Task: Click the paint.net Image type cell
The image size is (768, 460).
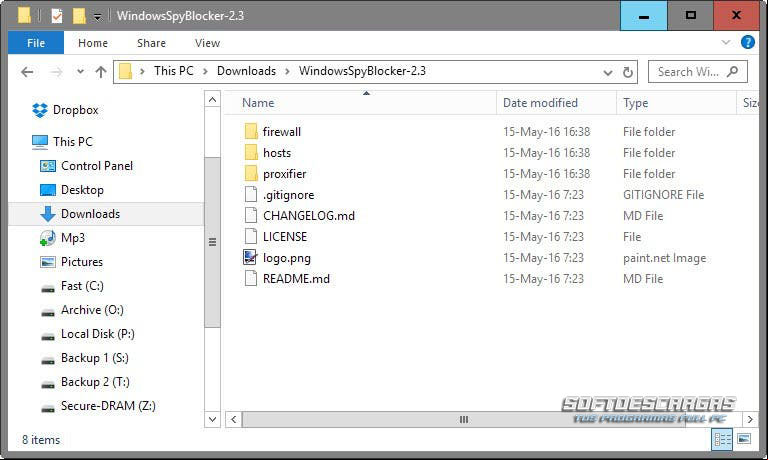Action: (x=665, y=258)
